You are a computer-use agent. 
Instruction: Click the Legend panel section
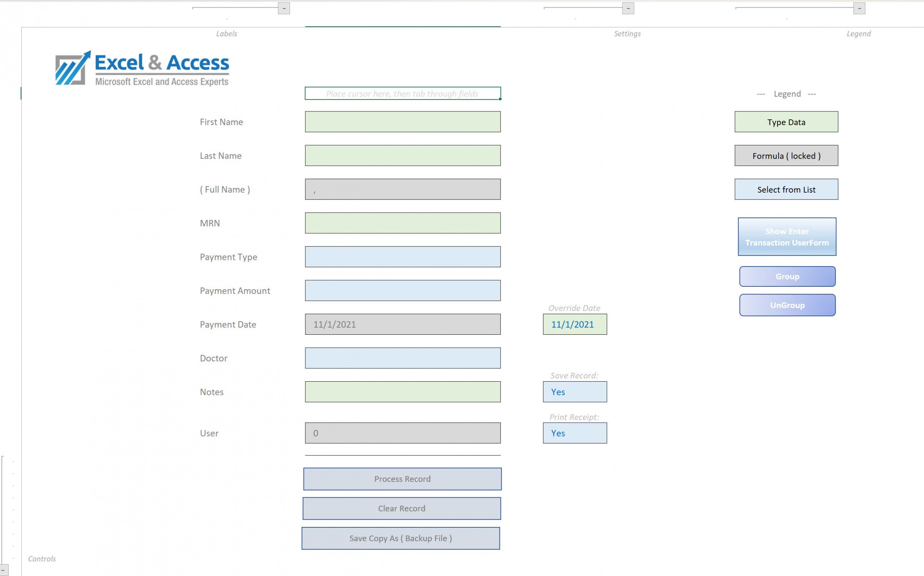point(859,33)
